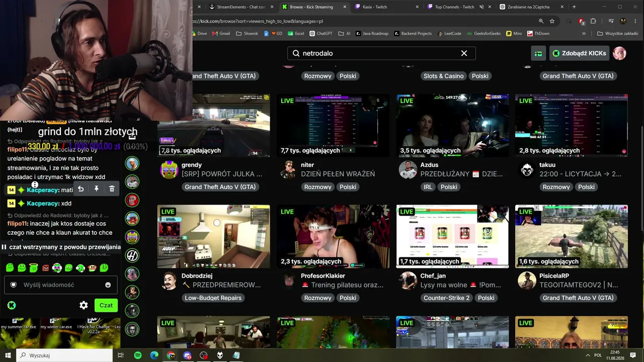Open the browser extensions puzzle icon
644x362 pixels.
pyautogui.click(x=593, y=21)
